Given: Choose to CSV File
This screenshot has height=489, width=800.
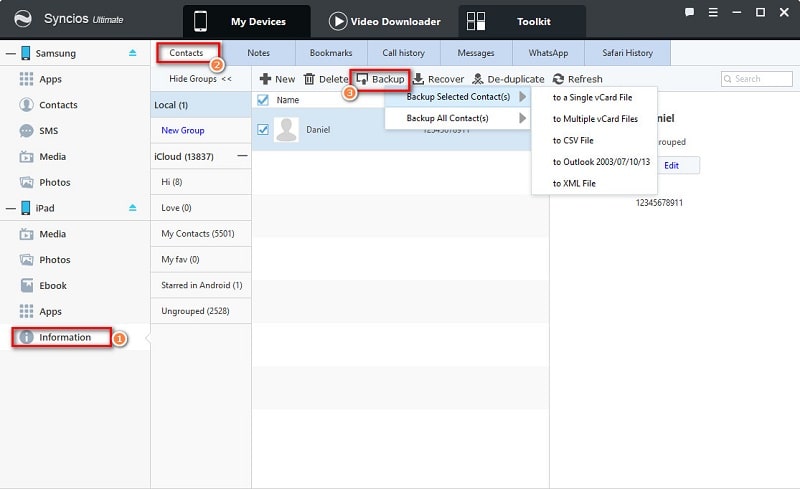Looking at the screenshot, I should pyautogui.click(x=594, y=140).
